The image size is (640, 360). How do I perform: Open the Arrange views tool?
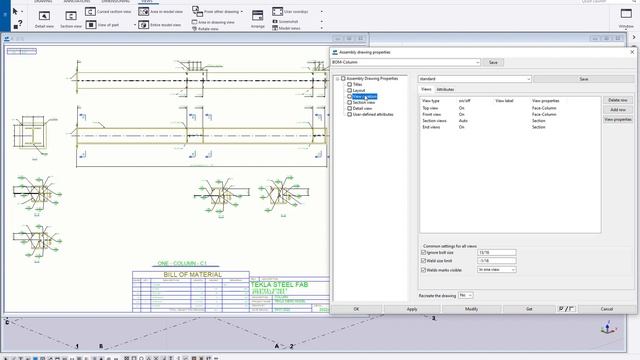pyautogui.click(x=258, y=19)
